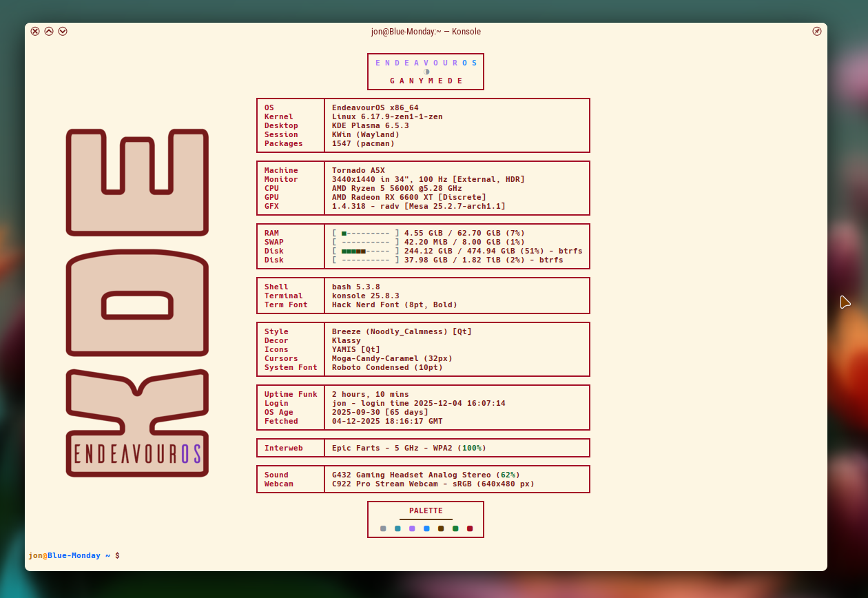Click '04-12-2025 18:16:17 GMT' fetched time
The height and width of the screenshot is (598, 868).
387,422
